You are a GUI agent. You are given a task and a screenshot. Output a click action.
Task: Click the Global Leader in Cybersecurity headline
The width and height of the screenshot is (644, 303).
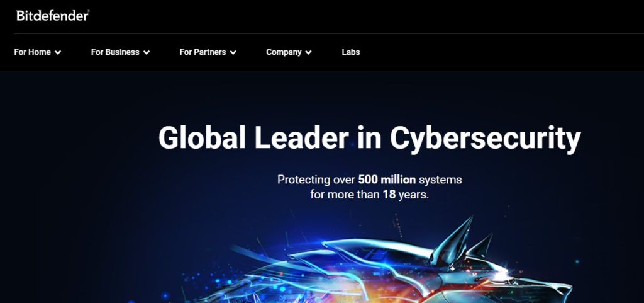pyautogui.click(x=370, y=139)
